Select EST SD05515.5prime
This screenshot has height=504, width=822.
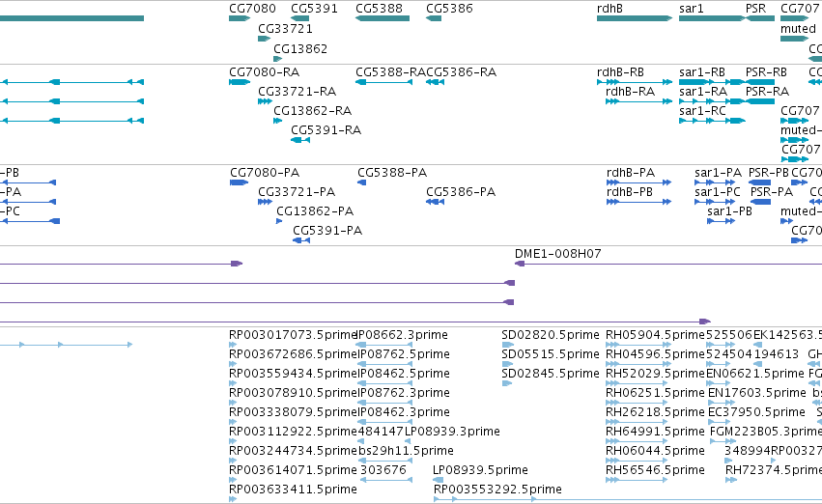pos(551,354)
